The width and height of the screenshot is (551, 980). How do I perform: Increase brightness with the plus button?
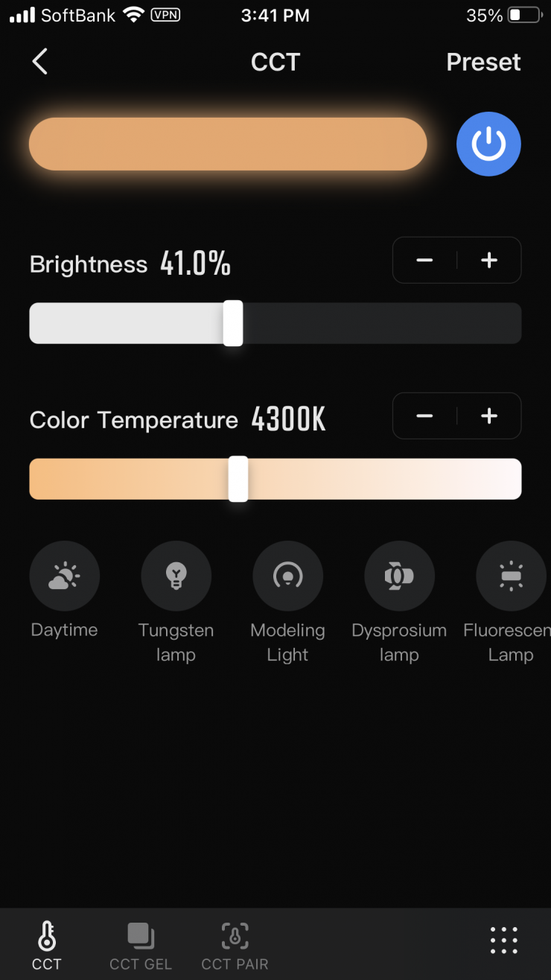pyautogui.click(x=489, y=260)
